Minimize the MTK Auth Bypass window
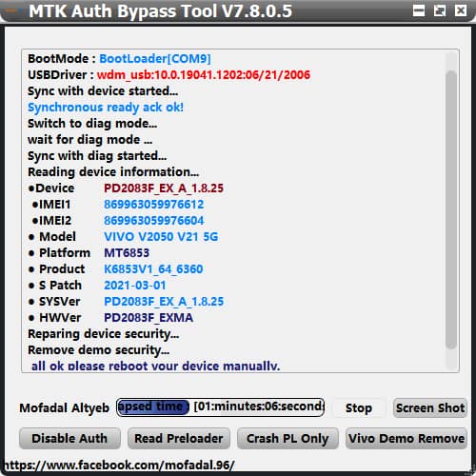Screen dimensions: 476x476 pyautogui.click(x=419, y=10)
